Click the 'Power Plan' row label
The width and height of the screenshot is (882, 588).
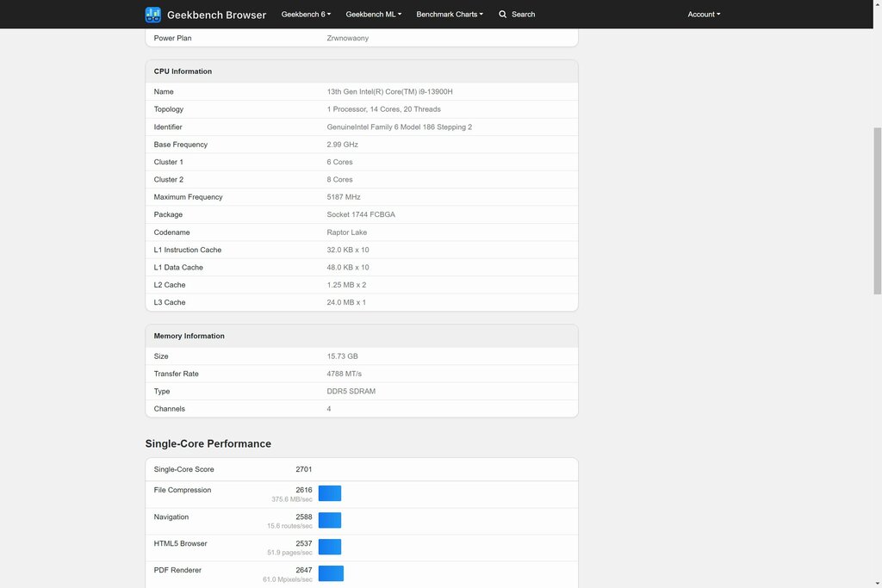[172, 38]
